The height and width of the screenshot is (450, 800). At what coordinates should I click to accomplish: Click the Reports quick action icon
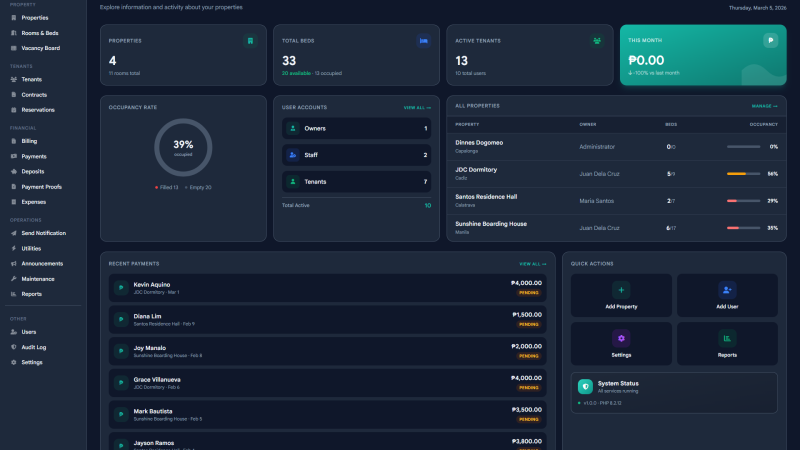pyautogui.click(x=727, y=338)
